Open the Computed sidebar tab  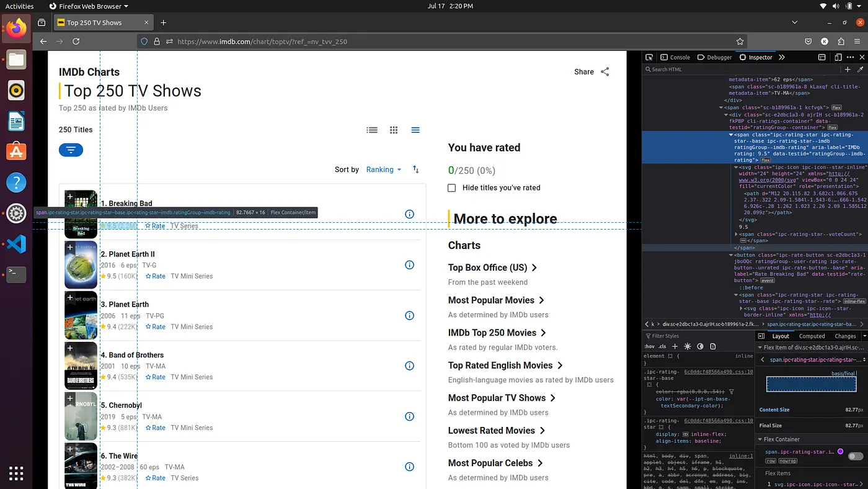(x=812, y=336)
